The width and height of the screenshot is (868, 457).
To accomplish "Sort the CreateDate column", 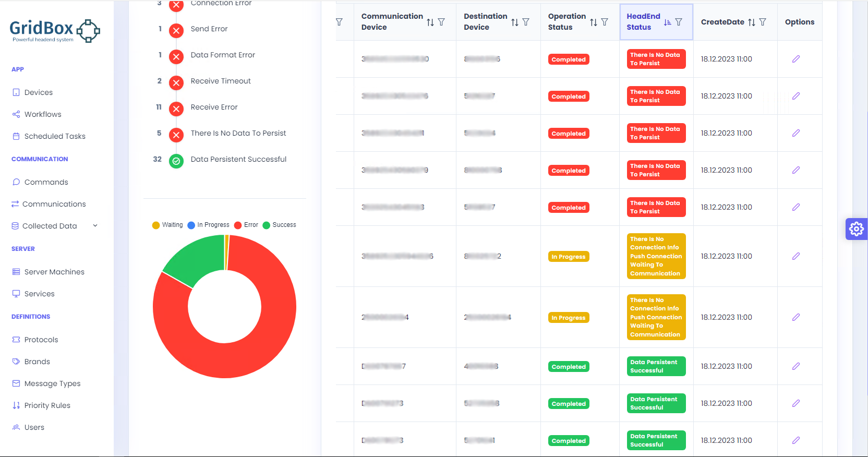I will pyautogui.click(x=752, y=22).
